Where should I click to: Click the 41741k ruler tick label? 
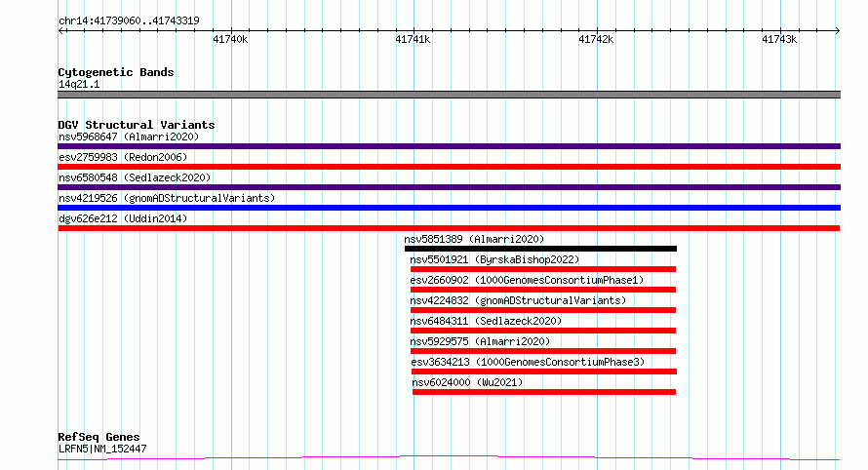coord(413,39)
